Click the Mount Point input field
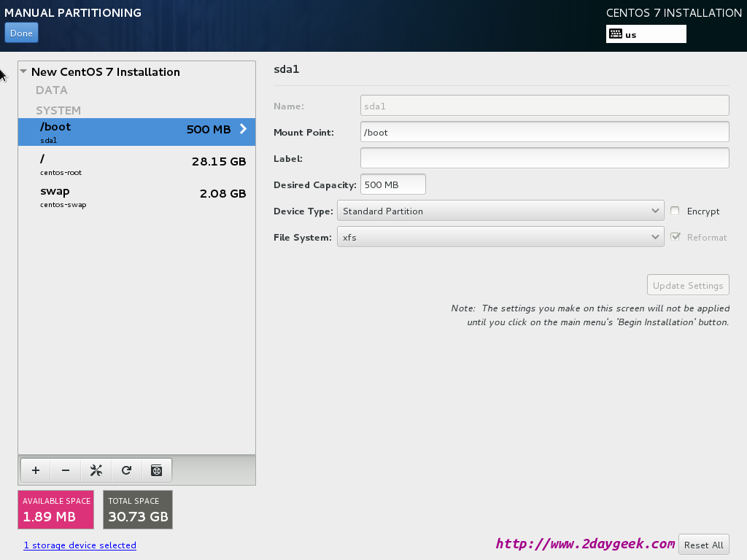This screenshot has height=560, width=747. 544,132
